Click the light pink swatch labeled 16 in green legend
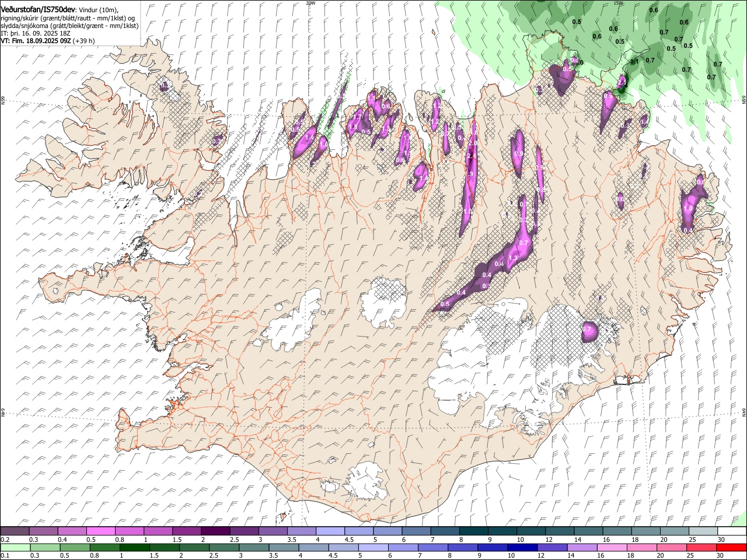The height and width of the screenshot is (560, 747). [612, 548]
